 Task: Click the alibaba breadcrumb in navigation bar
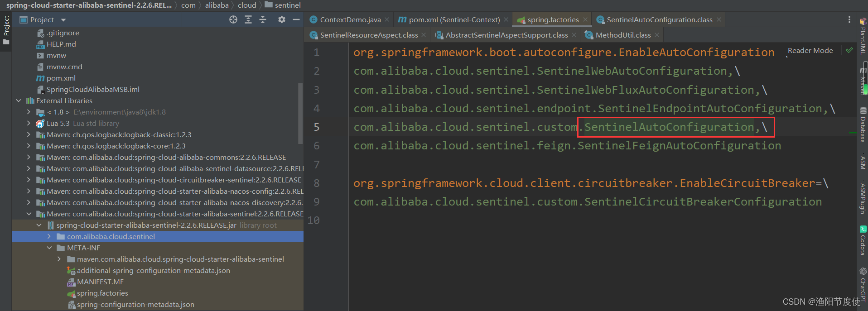click(217, 5)
